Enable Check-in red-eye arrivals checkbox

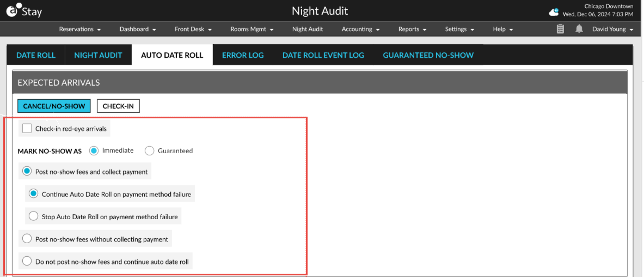click(x=27, y=129)
